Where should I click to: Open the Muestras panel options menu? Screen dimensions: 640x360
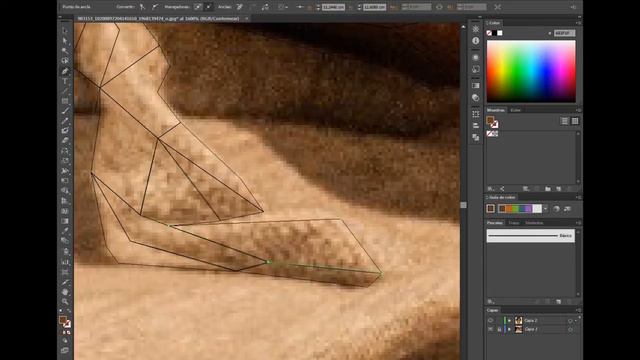tap(578, 110)
